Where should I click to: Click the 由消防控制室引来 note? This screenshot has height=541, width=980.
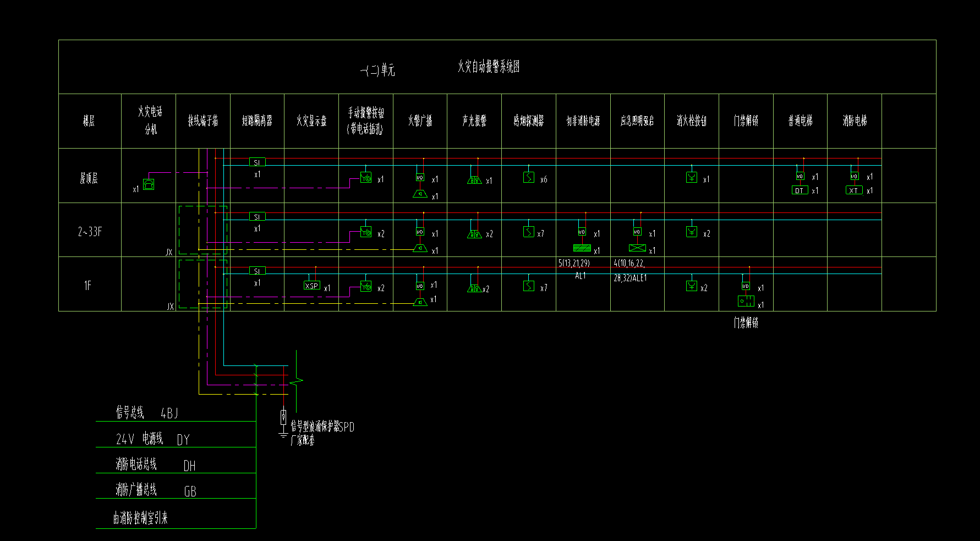pyautogui.click(x=140, y=518)
